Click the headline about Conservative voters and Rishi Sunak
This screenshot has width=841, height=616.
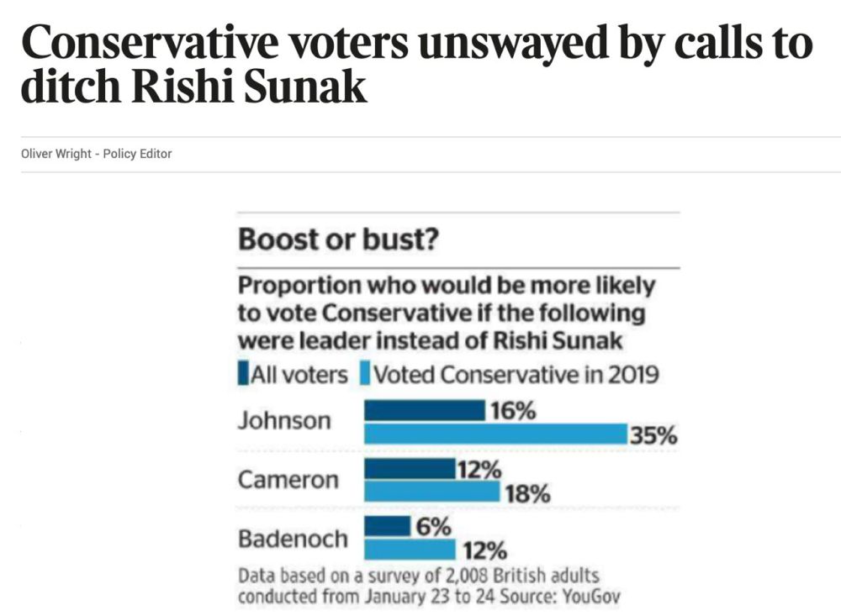coord(415,66)
